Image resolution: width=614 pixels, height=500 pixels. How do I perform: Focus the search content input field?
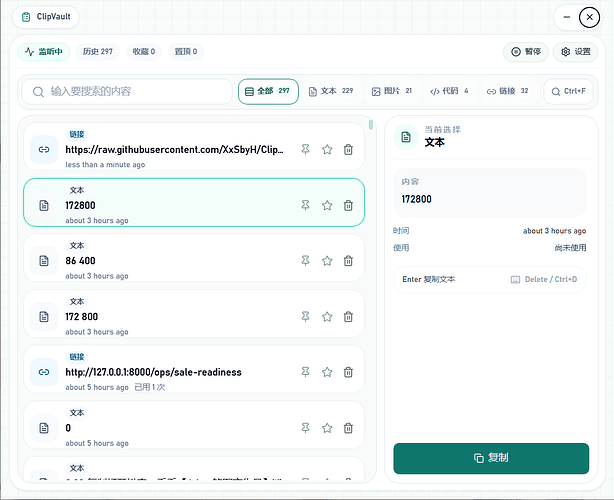click(x=127, y=92)
